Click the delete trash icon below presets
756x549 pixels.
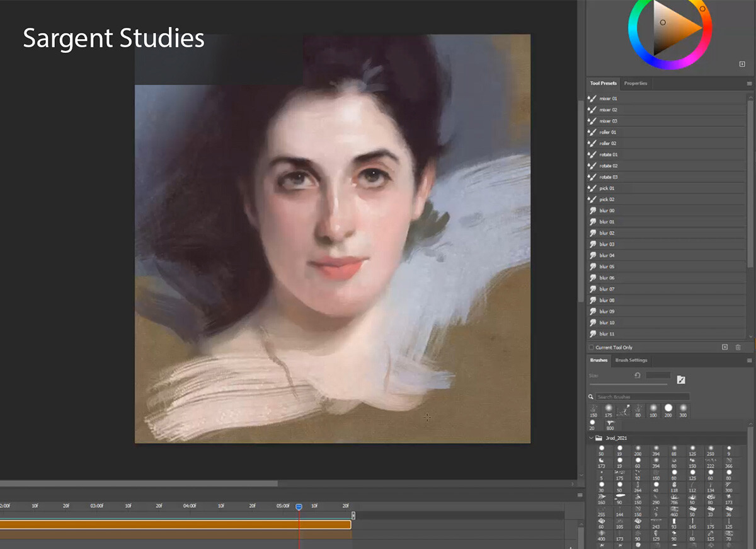coord(738,347)
